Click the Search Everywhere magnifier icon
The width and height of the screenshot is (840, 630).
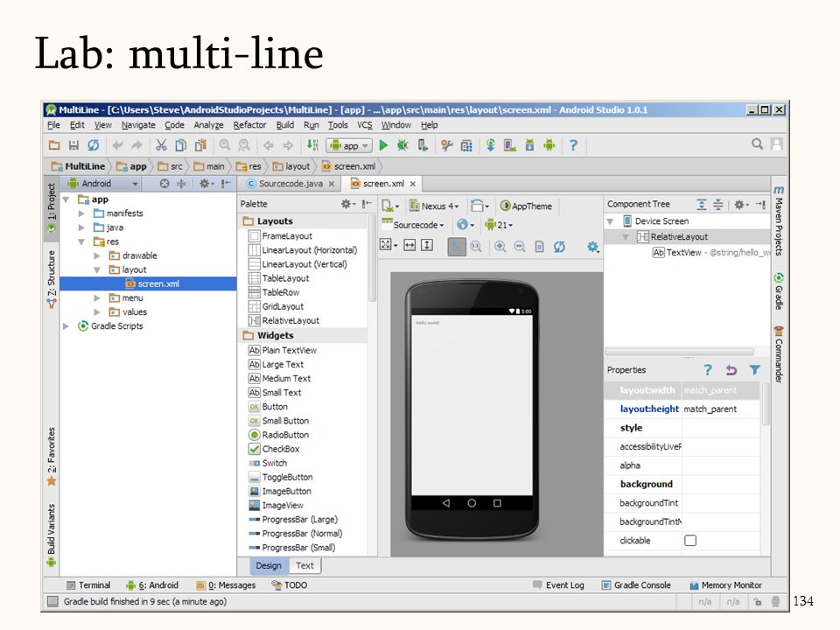click(x=757, y=143)
